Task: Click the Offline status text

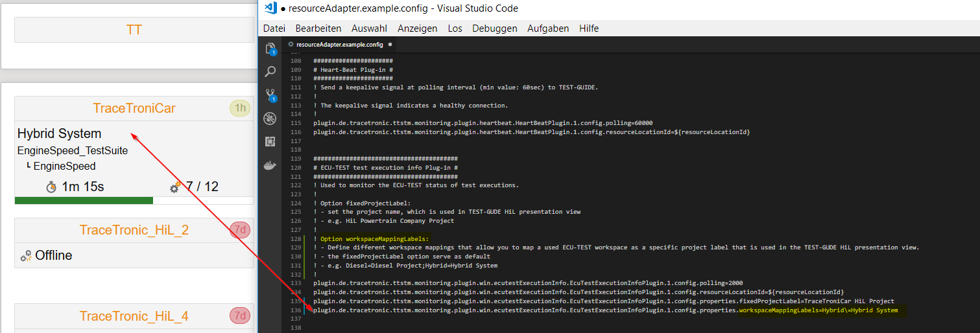Action: coord(54,256)
